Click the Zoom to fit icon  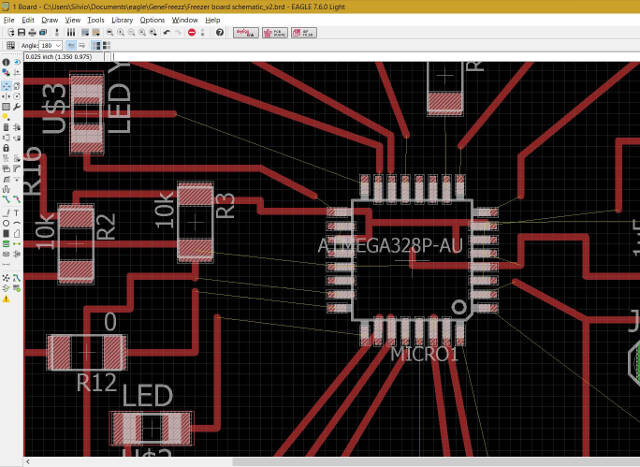(110, 33)
